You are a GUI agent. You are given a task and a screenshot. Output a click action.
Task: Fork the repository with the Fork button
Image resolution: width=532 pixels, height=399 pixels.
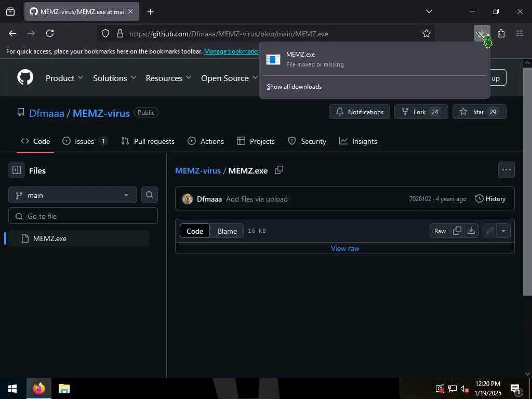[x=421, y=112]
